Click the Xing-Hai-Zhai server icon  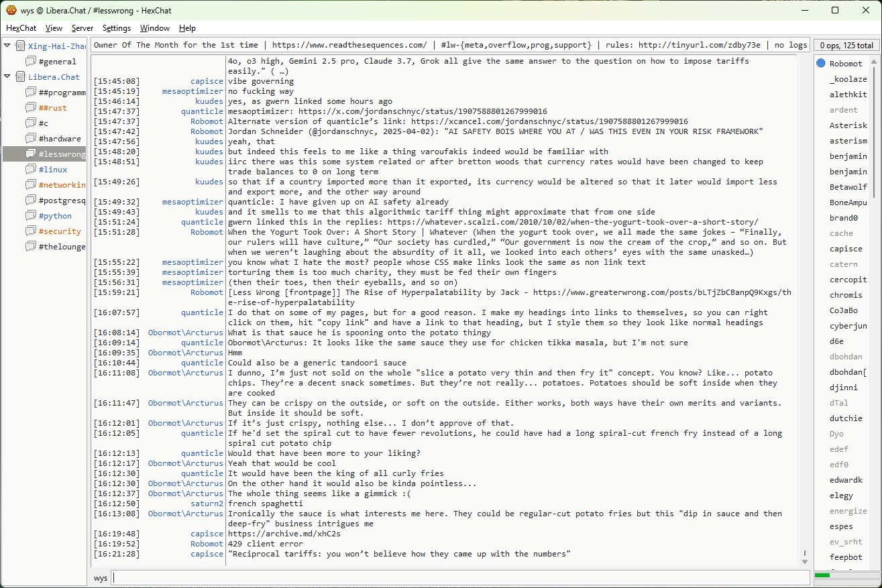(x=20, y=46)
